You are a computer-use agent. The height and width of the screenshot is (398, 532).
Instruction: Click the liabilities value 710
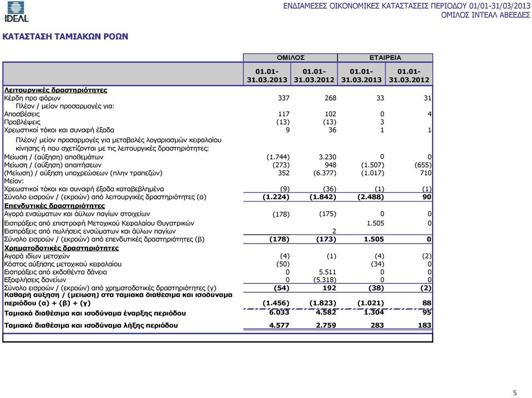(x=426, y=173)
